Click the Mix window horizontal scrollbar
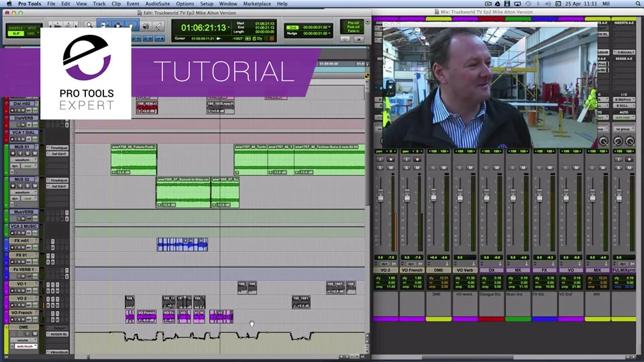The width and height of the screenshot is (644, 362). [468, 357]
